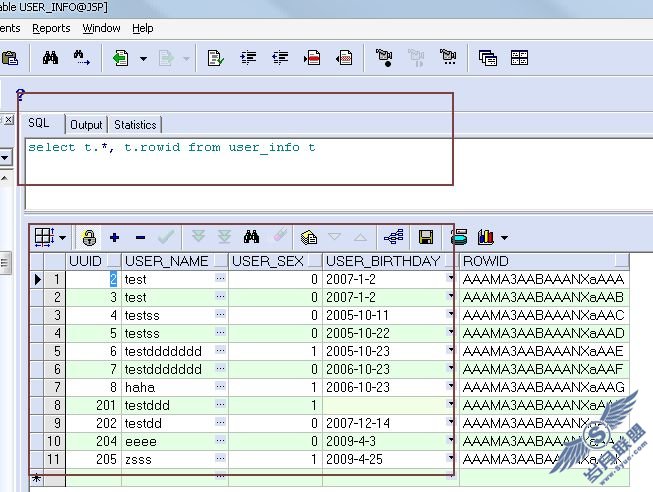Click the Fetch next page green arrow icon
The width and height of the screenshot is (653, 492).
point(198,236)
